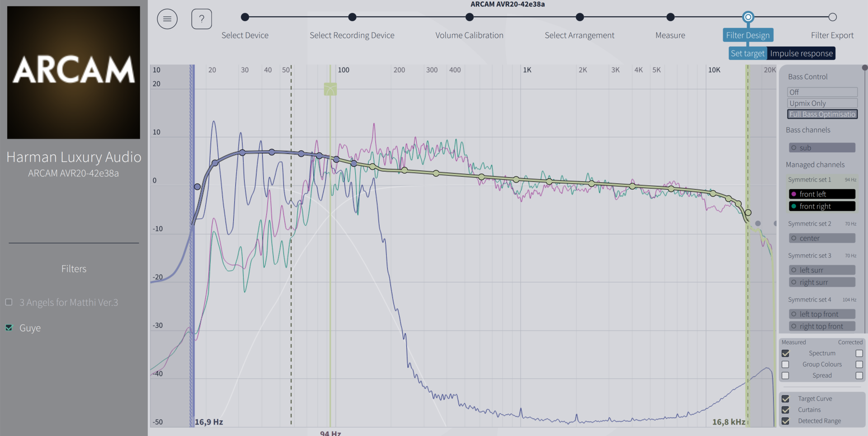
Task: Select the green crossover handle at 94 Hz
Action: [x=330, y=89]
